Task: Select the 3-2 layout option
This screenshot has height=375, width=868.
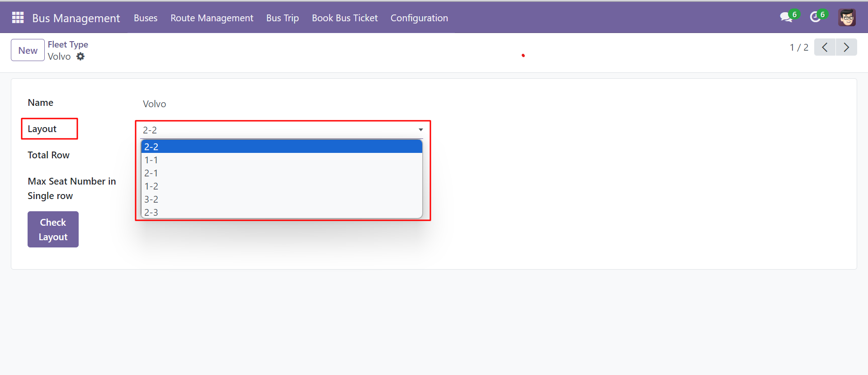Action: [282, 199]
